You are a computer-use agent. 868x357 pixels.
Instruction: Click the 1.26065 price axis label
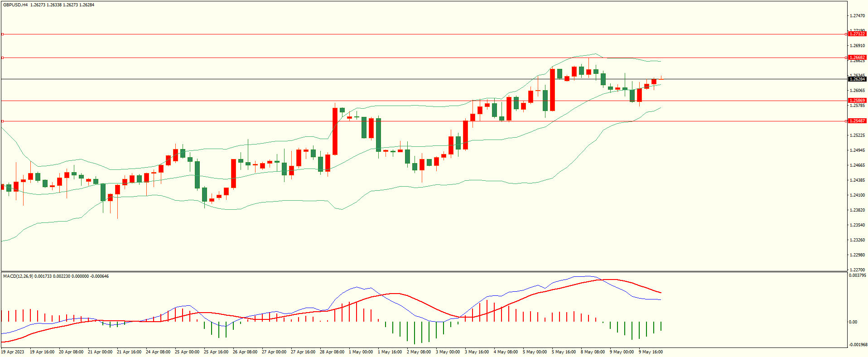(857, 91)
